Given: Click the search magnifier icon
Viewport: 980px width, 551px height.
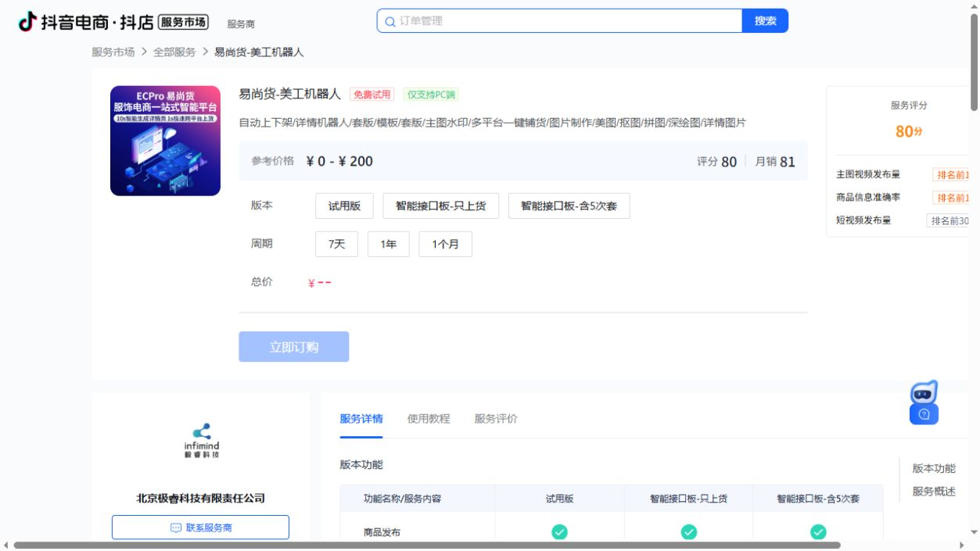Looking at the screenshot, I should (x=389, y=21).
